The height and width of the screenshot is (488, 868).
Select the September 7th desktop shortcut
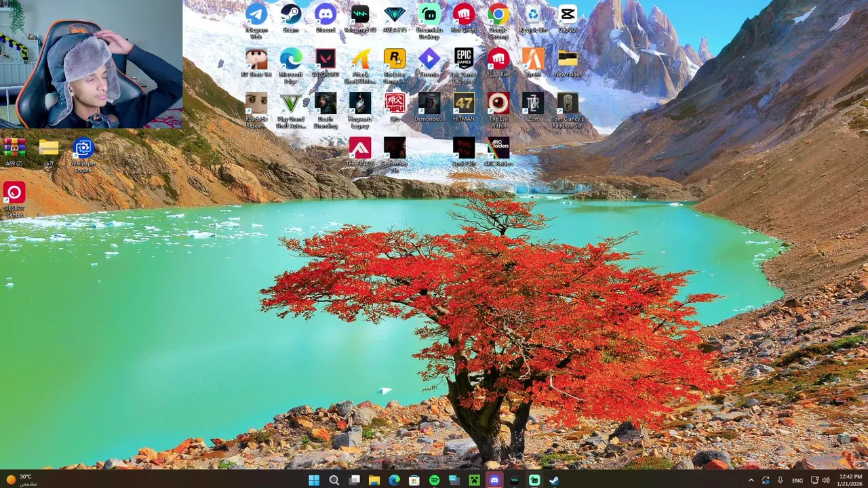click(x=395, y=153)
